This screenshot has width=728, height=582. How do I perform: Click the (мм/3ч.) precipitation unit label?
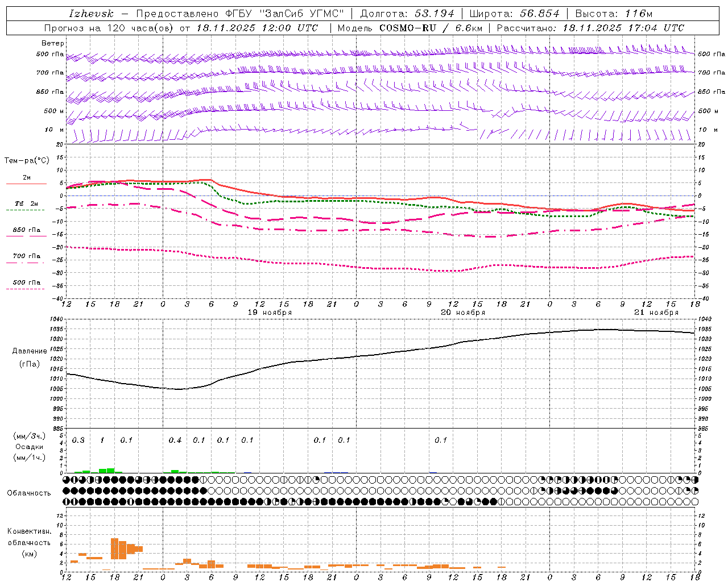pyautogui.click(x=30, y=436)
